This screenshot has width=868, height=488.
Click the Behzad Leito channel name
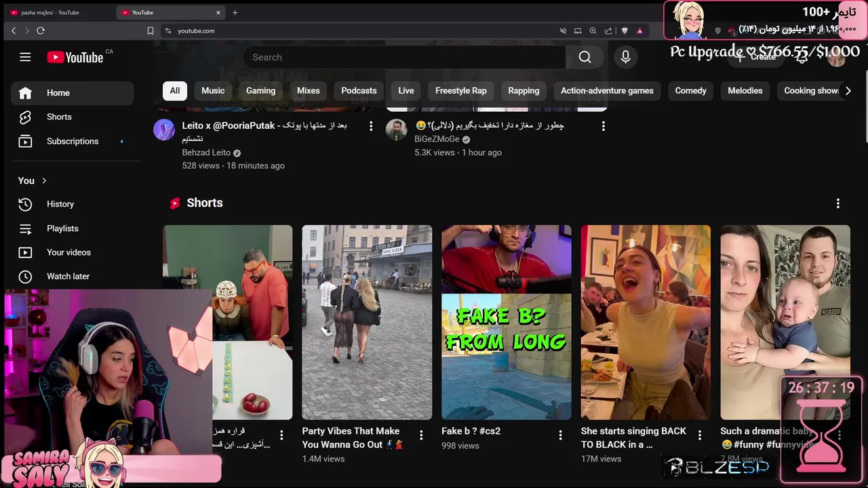click(206, 152)
